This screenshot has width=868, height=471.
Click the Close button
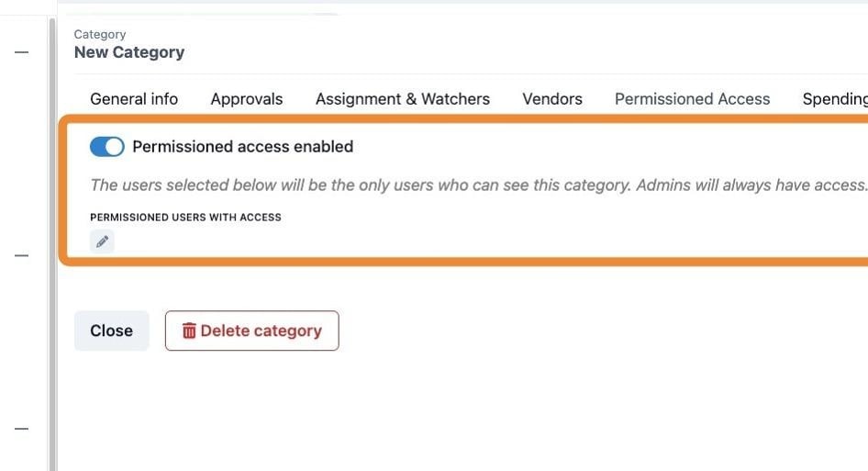click(x=112, y=331)
